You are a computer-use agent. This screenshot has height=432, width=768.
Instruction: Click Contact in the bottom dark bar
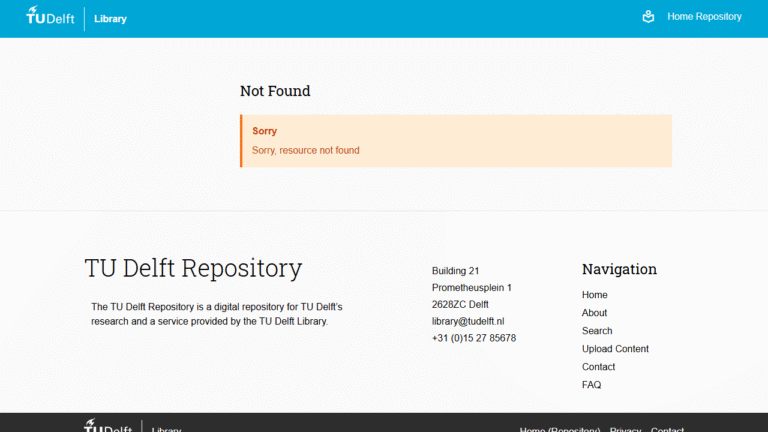click(x=667, y=429)
